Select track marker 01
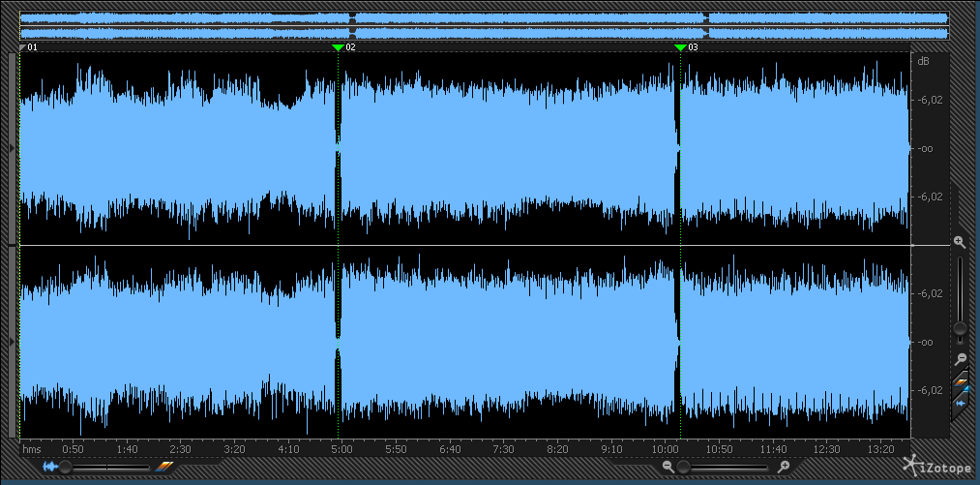 click(23, 46)
